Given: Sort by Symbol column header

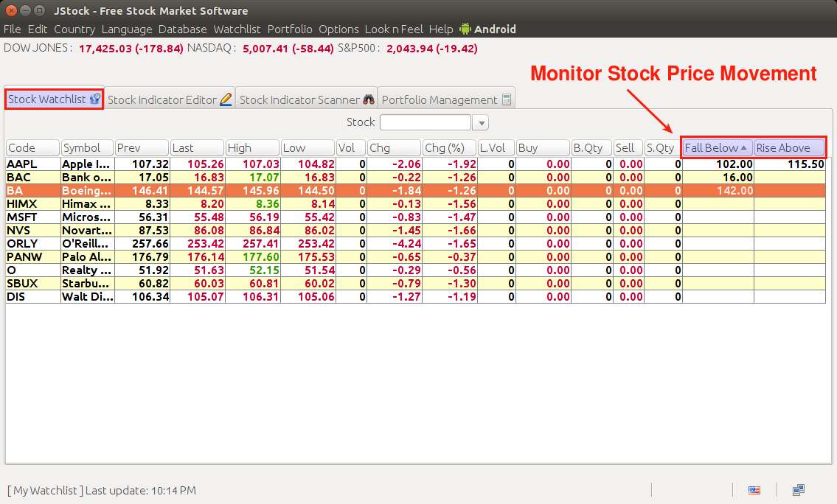Looking at the screenshot, I should (x=88, y=147).
